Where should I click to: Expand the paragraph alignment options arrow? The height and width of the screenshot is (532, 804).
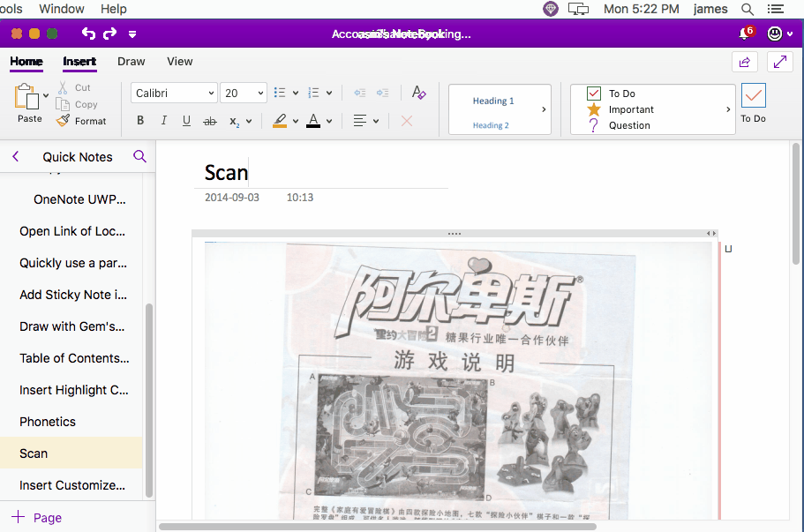(376, 122)
